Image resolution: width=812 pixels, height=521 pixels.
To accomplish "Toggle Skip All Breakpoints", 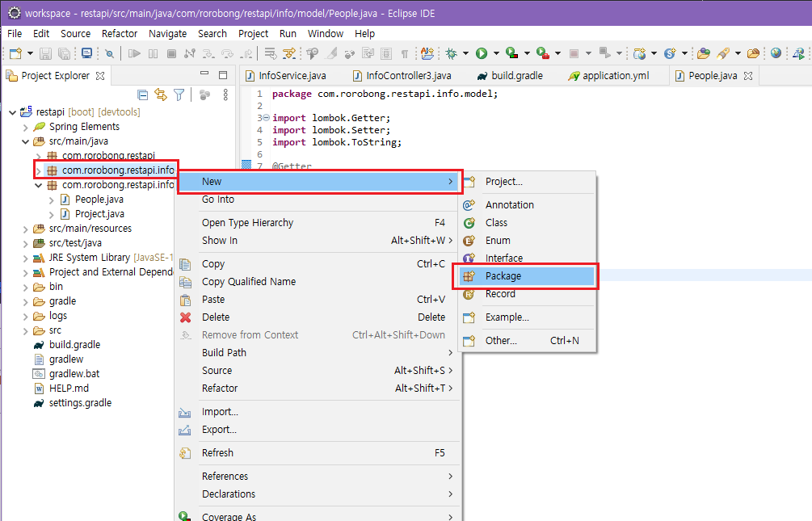I will 109,53.
